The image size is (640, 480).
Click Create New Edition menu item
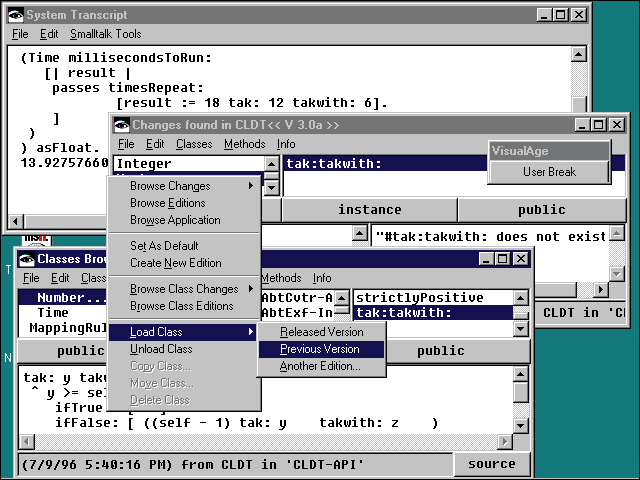click(x=176, y=263)
